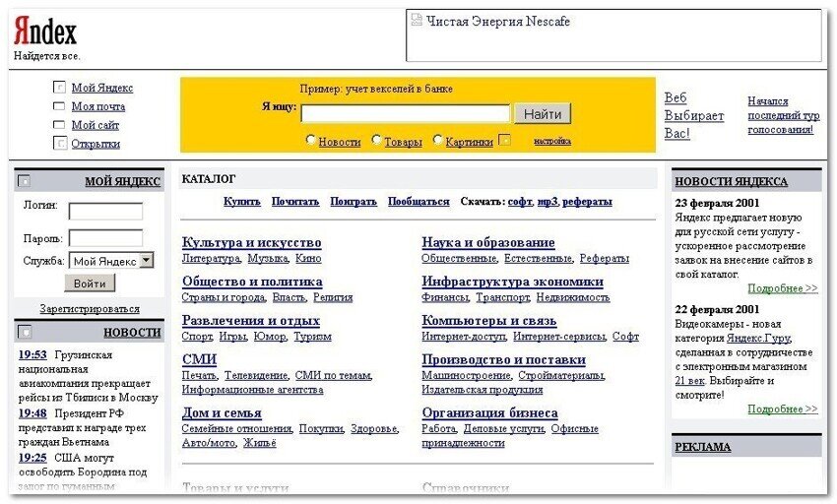Open the 19:53 news item link
This screenshot has width=837, height=504.
point(32,354)
